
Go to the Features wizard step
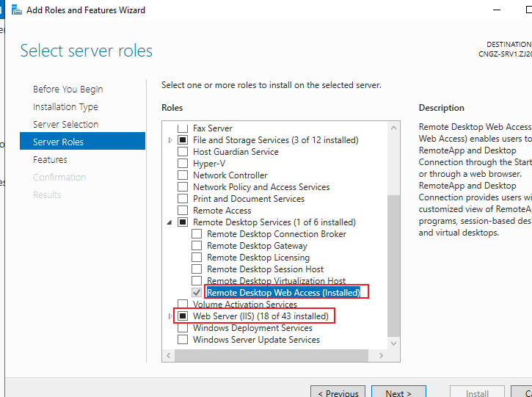pyautogui.click(x=50, y=159)
